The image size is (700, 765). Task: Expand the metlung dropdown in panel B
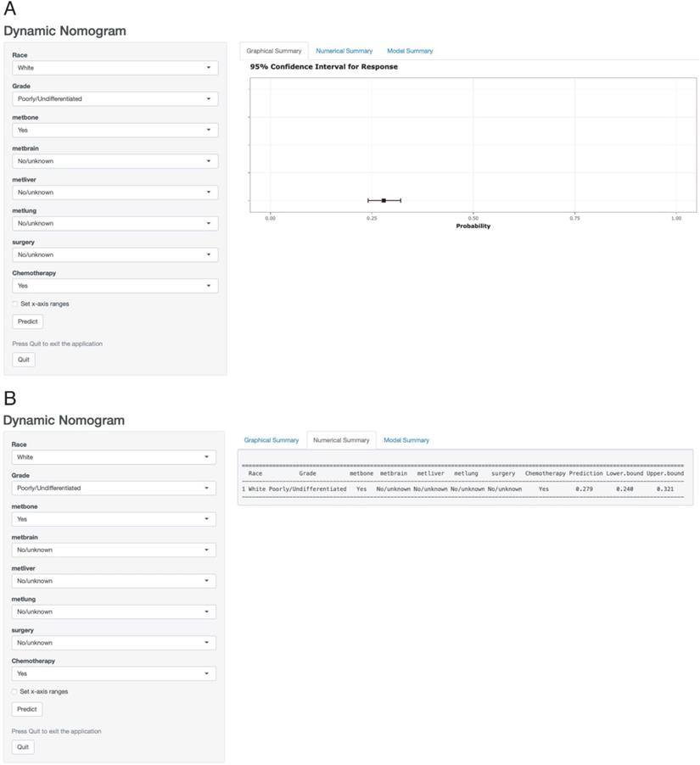point(114,611)
